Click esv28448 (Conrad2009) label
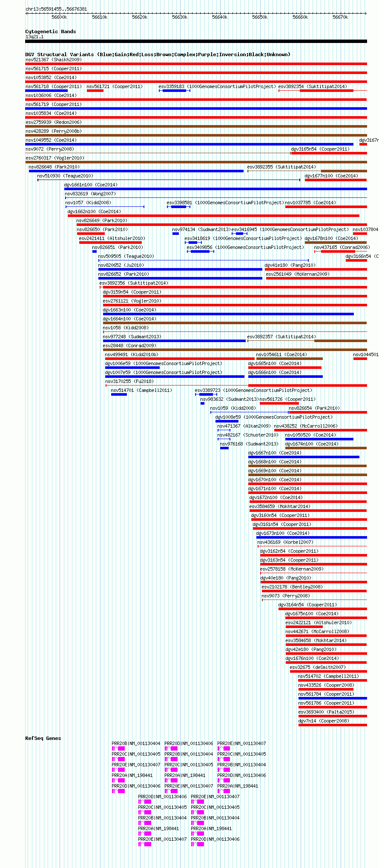 coord(129,345)
